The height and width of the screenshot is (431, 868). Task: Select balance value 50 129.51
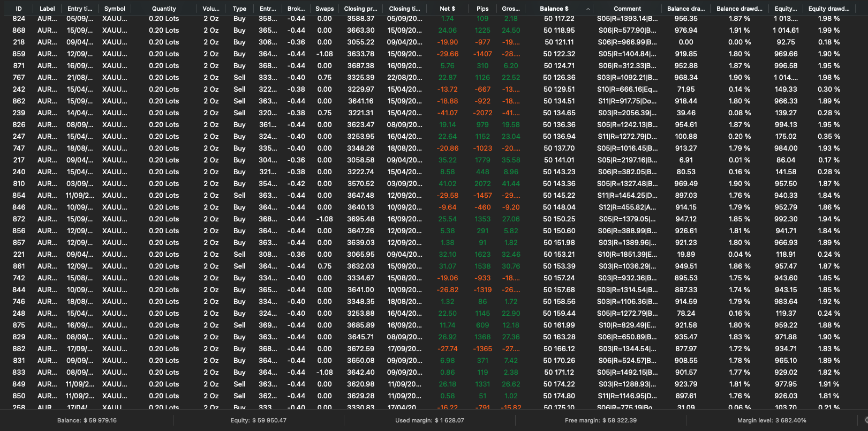560,90
